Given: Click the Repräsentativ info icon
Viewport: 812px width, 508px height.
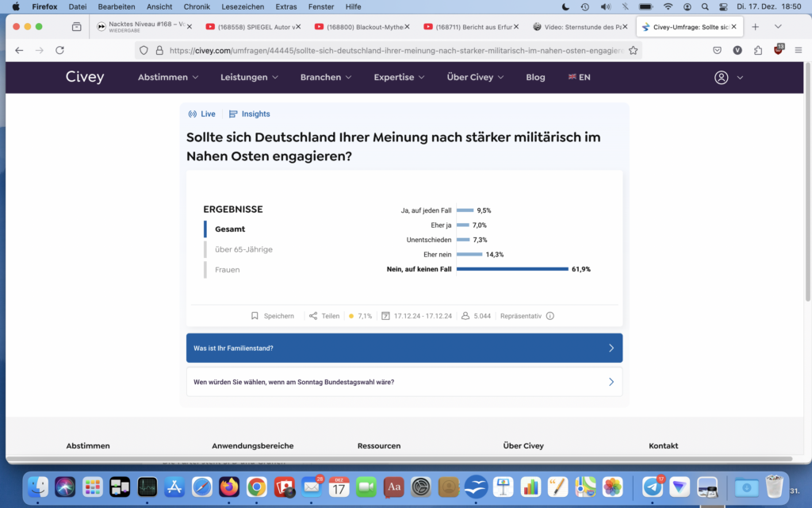Looking at the screenshot, I should click(x=550, y=316).
